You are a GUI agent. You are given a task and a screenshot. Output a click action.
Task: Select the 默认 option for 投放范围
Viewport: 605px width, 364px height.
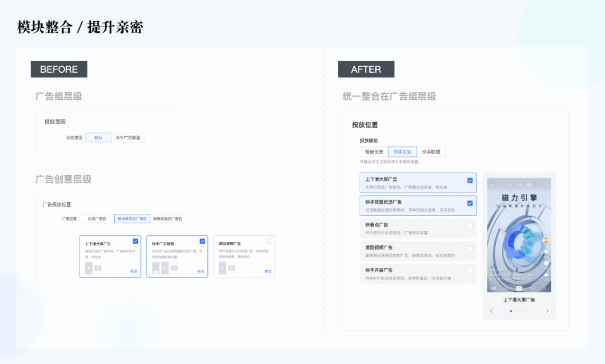(x=99, y=138)
